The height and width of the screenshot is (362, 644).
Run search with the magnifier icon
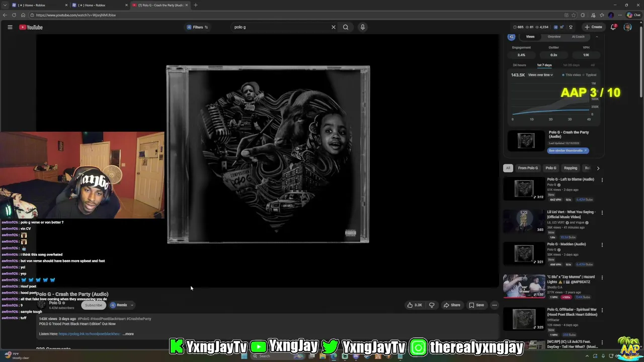pos(346,27)
